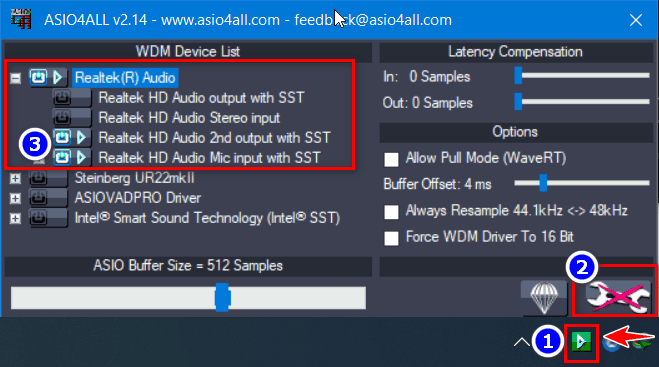Toggle power for Realtek HD Audio Stereo input
Image resolution: width=659 pixels, height=367 pixels.
62,118
